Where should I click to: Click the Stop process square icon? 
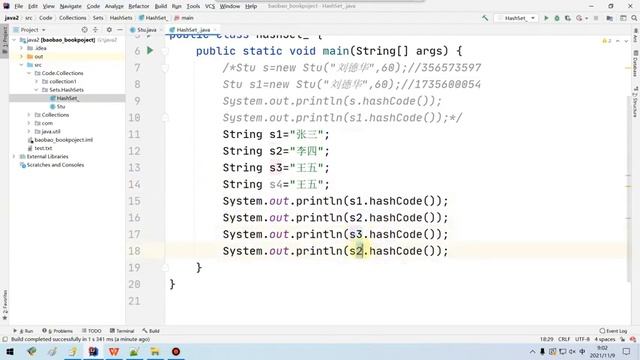596,18
